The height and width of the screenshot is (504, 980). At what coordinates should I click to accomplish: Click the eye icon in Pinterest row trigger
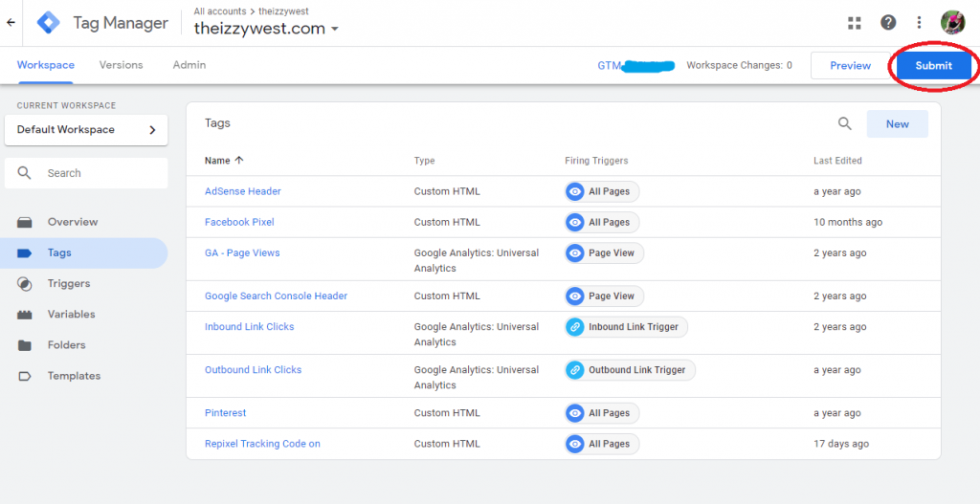(575, 413)
